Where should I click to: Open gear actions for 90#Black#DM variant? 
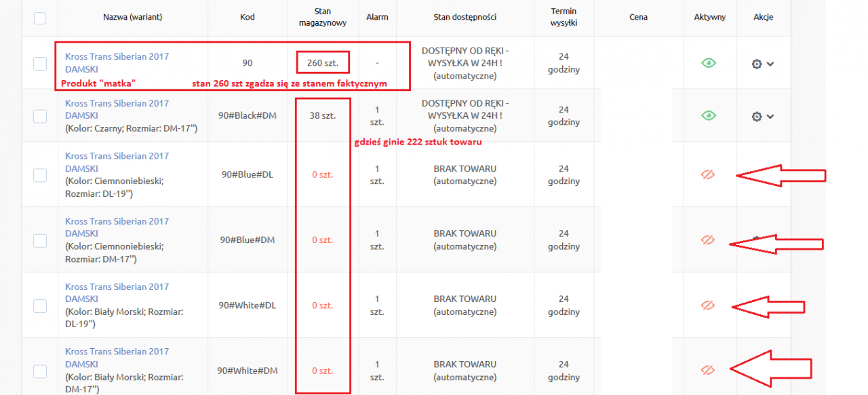pyautogui.click(x=757, y=117)
